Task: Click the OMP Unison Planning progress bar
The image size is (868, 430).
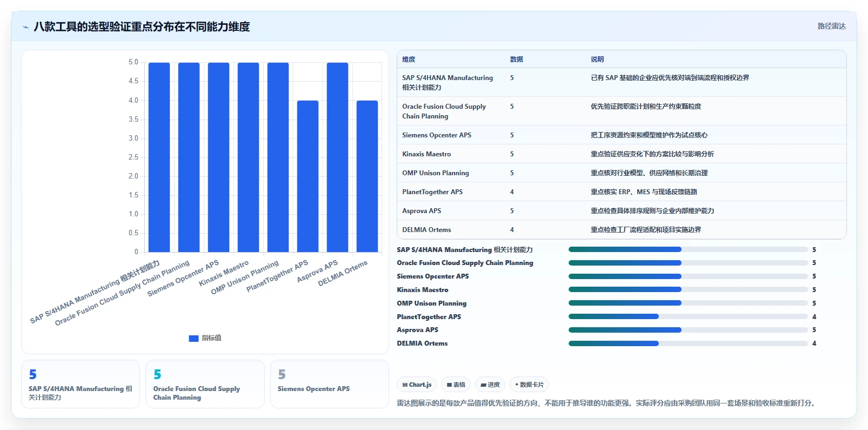Action: click(688, 303)
